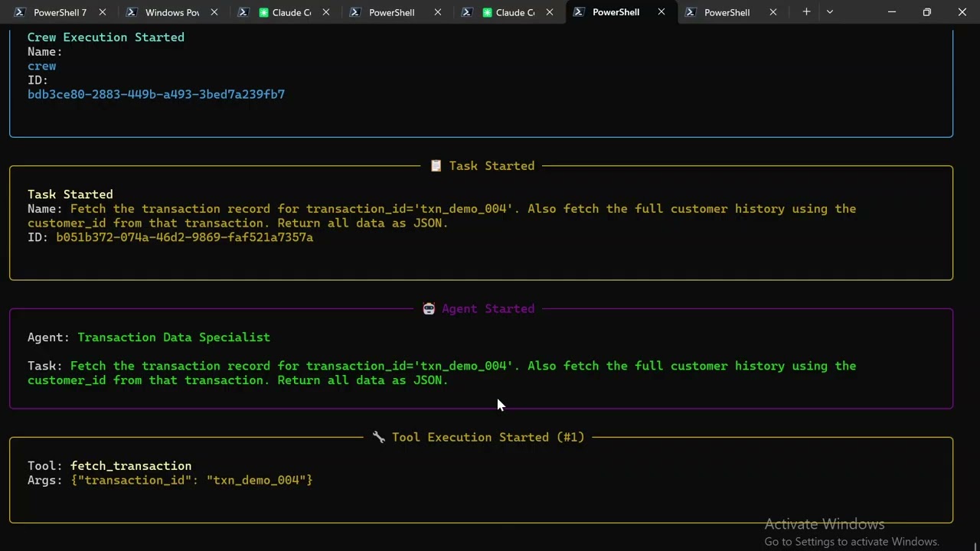Screen dimensions: 980x551
Task: Close the last PowerShell tab before the plus button
Action: [x=773, y=12]
